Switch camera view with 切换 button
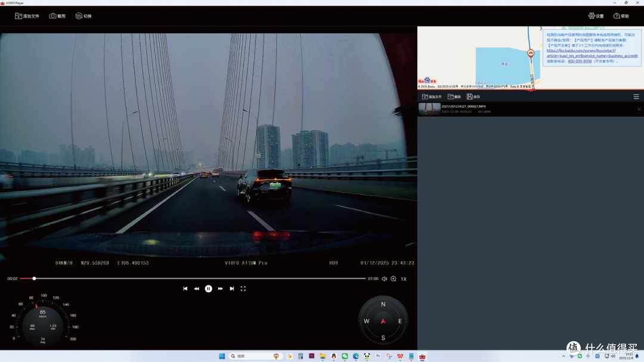The image size is (644, 362). (83, 16)
